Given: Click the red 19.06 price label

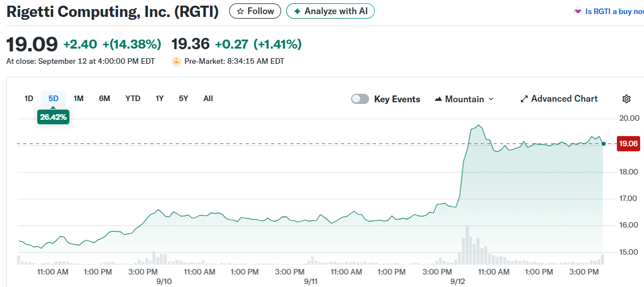Looking at the screenshot, I should 628,143.
